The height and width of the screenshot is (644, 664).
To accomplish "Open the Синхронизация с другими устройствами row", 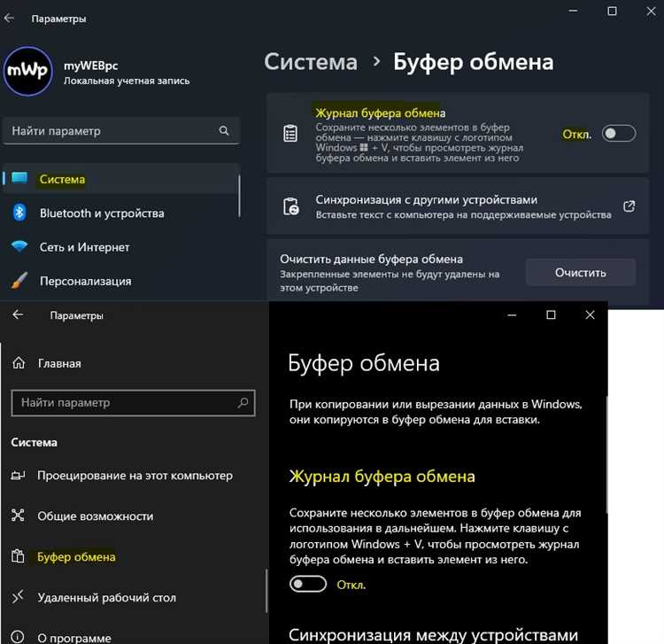I will point(458,206).
